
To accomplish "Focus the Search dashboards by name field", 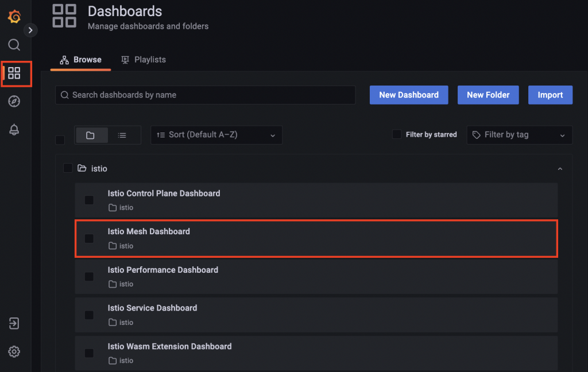I will click(206, 95).
